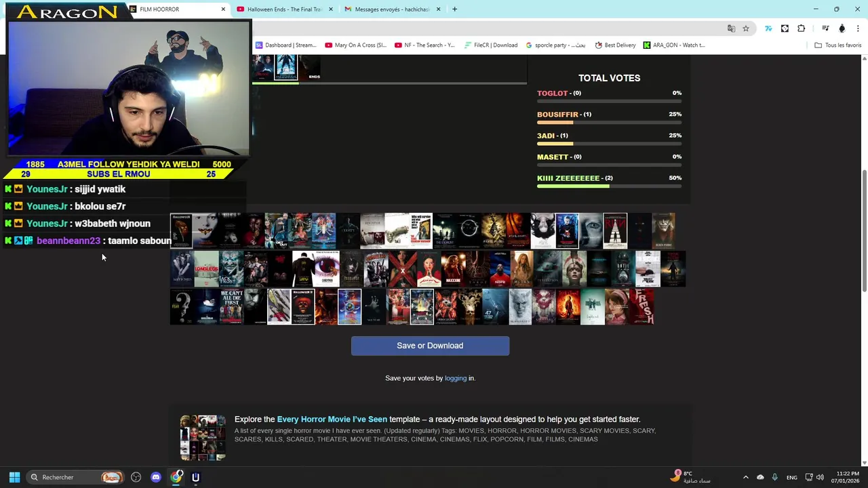Close the Halloween Ends tab
Image resolution: width=868 pixels, height=488 pixels.
point(331,9)
